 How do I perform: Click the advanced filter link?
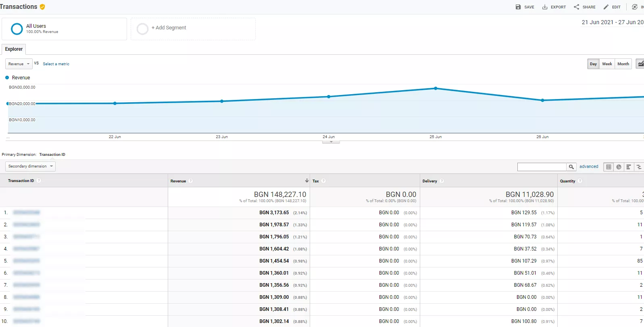[589, 166]
